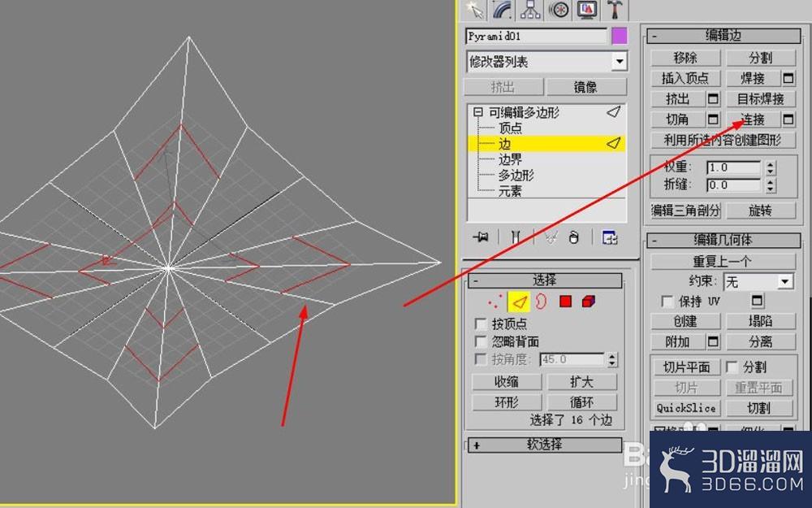Select Border sub-object icon

coord(541,302)
